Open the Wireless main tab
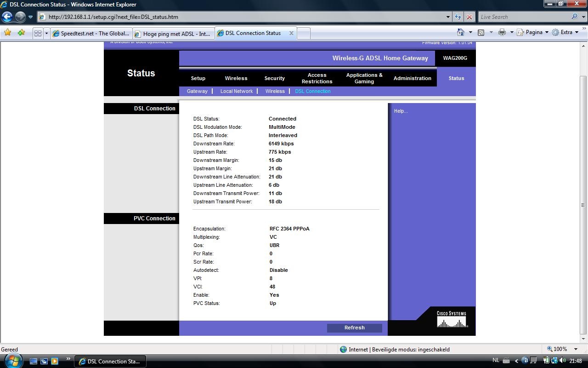Screen dimensions: 588x368 tap(236, 78)
